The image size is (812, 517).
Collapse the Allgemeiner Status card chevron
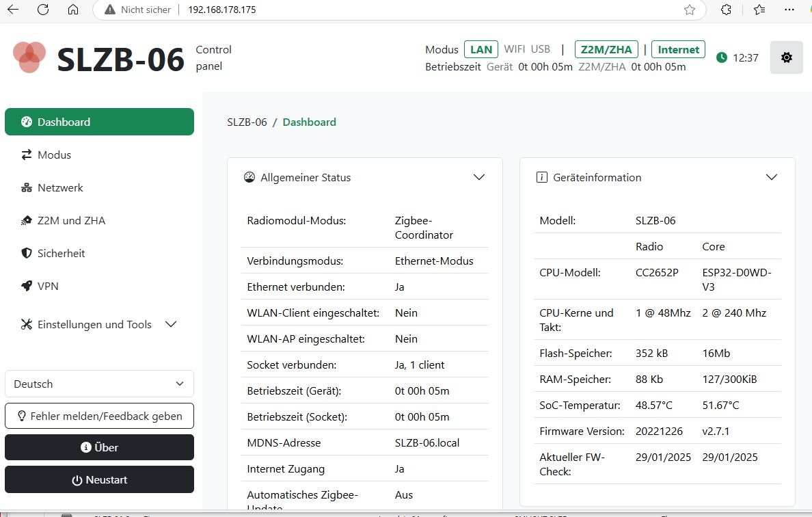coord(479,177)
